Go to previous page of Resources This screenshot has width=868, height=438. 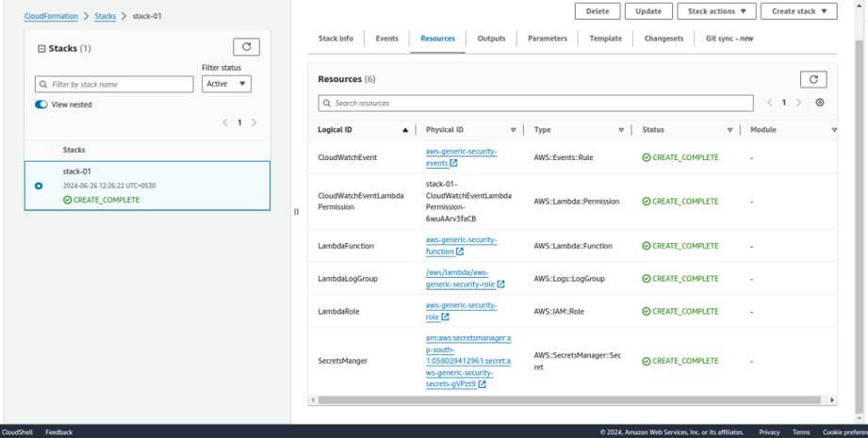pos(770,103)
